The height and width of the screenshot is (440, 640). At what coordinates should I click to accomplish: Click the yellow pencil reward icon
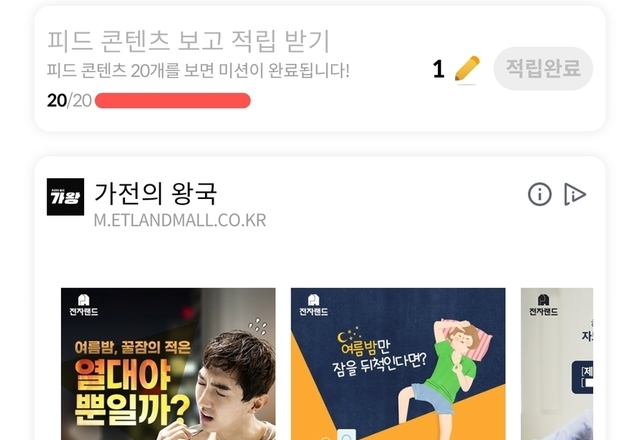point(467,69)
